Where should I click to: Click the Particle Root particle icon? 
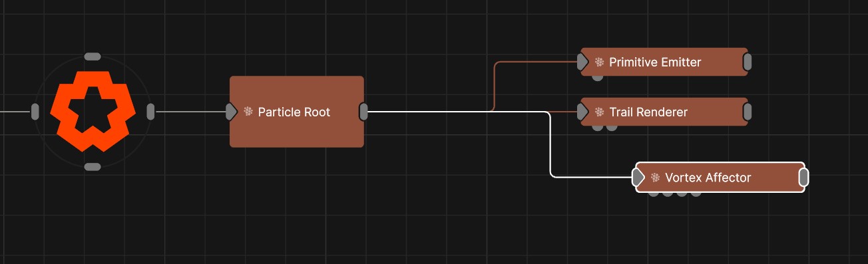pos(248,112)
